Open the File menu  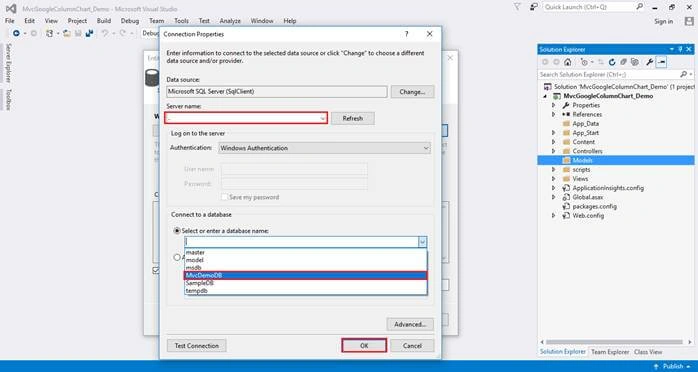point(9,21)
